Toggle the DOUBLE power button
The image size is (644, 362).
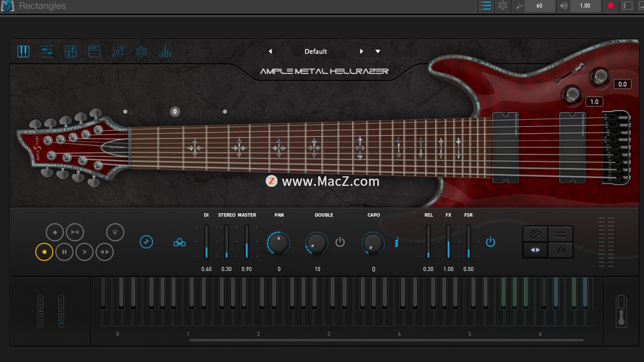pos(340,242)
